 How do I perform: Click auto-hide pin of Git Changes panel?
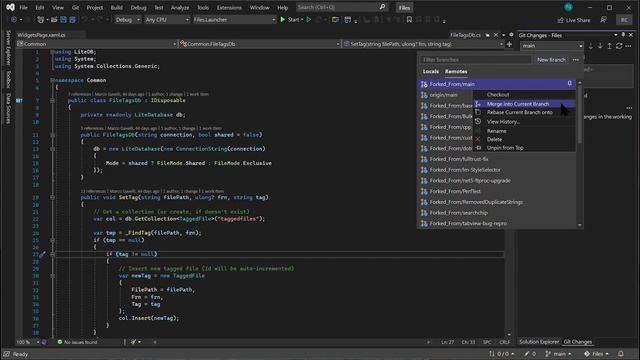click(623, 35)
